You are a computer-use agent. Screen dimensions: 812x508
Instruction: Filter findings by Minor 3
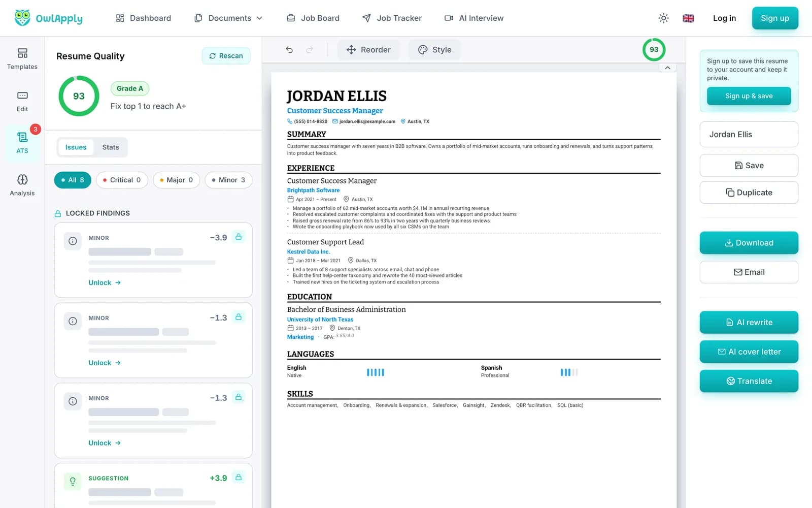click(228, 180)
